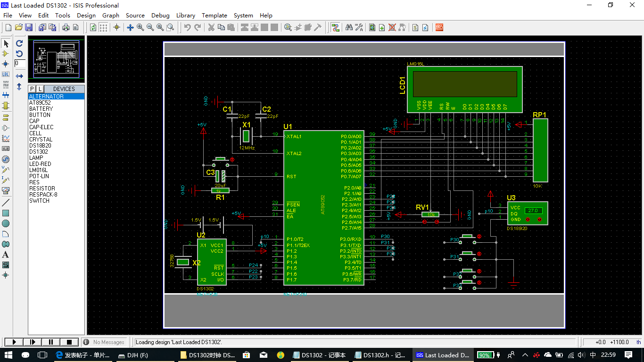
Task: Choose the Graph mode tool
Action: point(6,138)
